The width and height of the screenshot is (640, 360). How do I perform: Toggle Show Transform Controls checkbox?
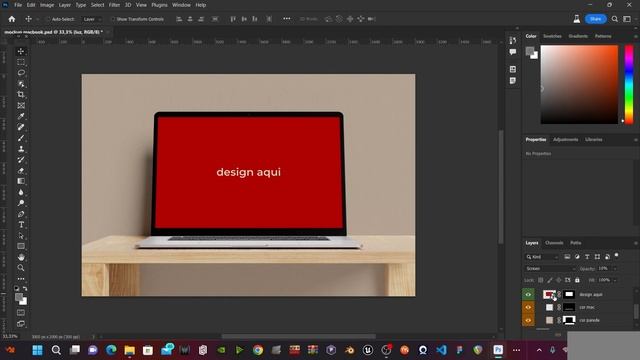point(113,19)
